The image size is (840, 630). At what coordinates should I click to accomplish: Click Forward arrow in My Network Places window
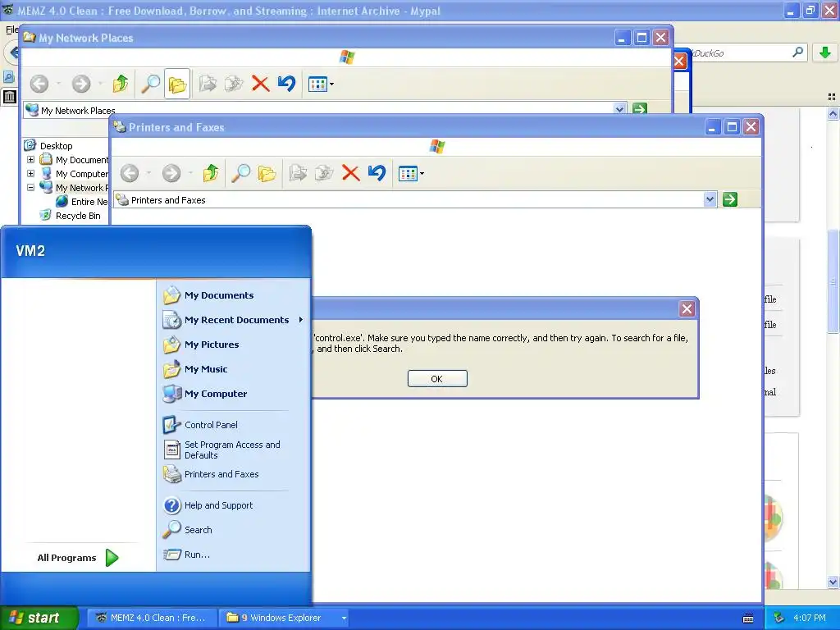(81, 84)
